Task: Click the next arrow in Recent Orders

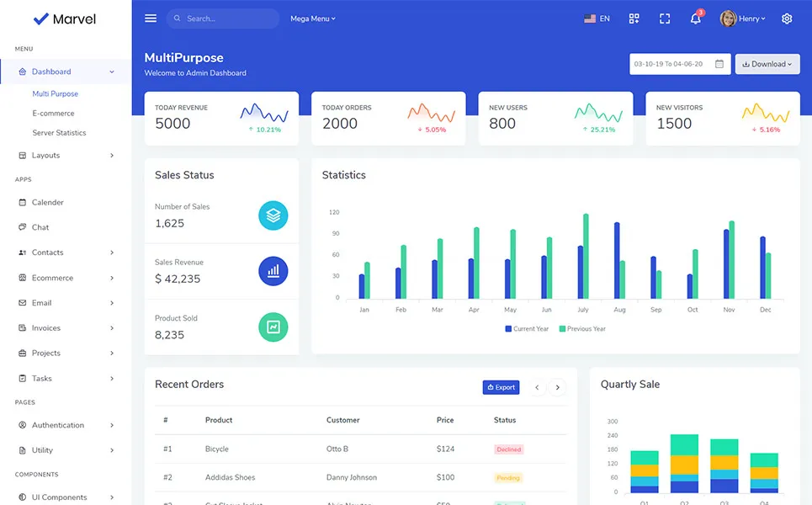Action: coord(557,387)
